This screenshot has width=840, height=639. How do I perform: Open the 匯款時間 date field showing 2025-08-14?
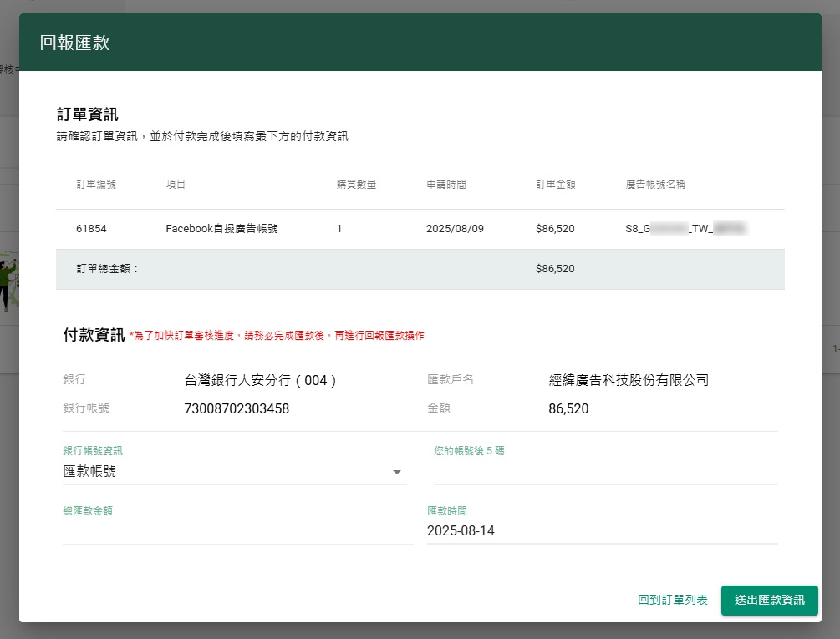point(602,531)
